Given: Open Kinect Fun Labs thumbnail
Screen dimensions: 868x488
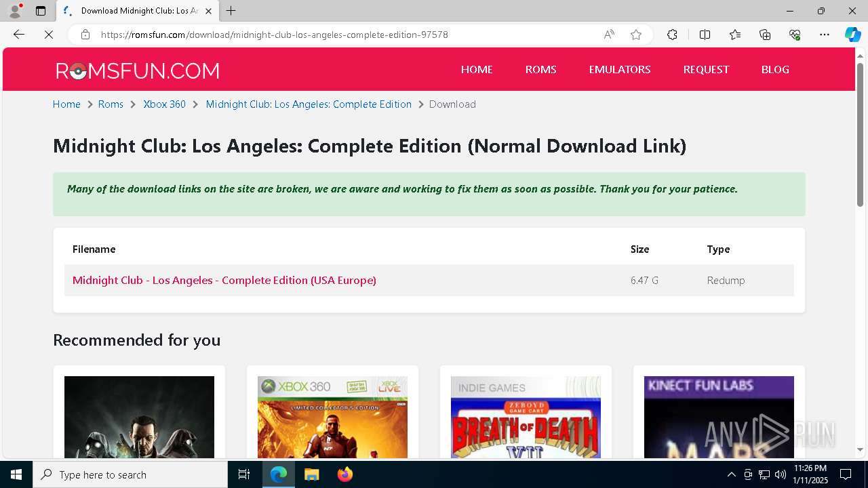Looking at the screenshot, I should (719, 417).
